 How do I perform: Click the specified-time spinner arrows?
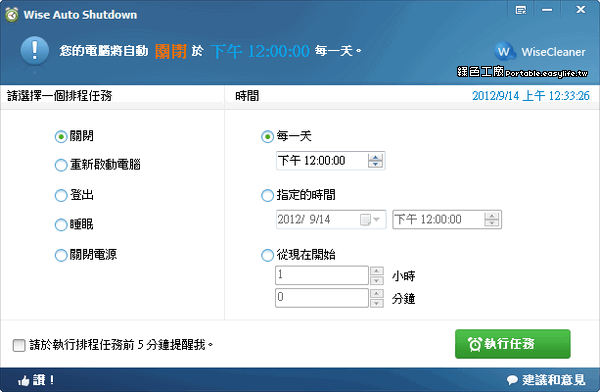pos(492,219)
